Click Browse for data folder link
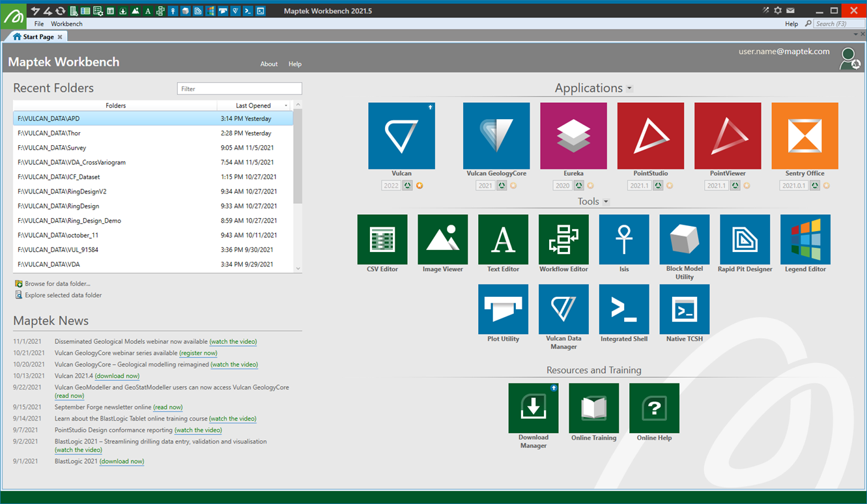This screenshot has height=504, width=867. tap(57, 284)
